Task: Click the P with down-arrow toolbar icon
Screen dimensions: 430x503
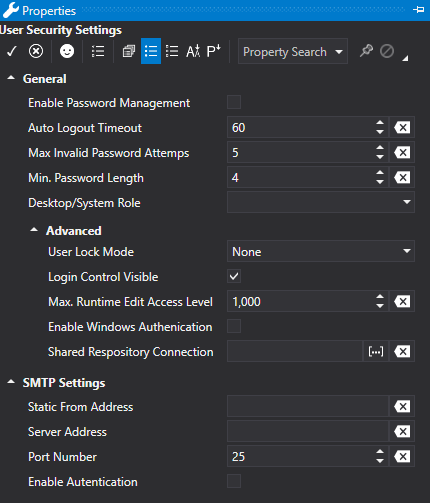Action: 213,51
